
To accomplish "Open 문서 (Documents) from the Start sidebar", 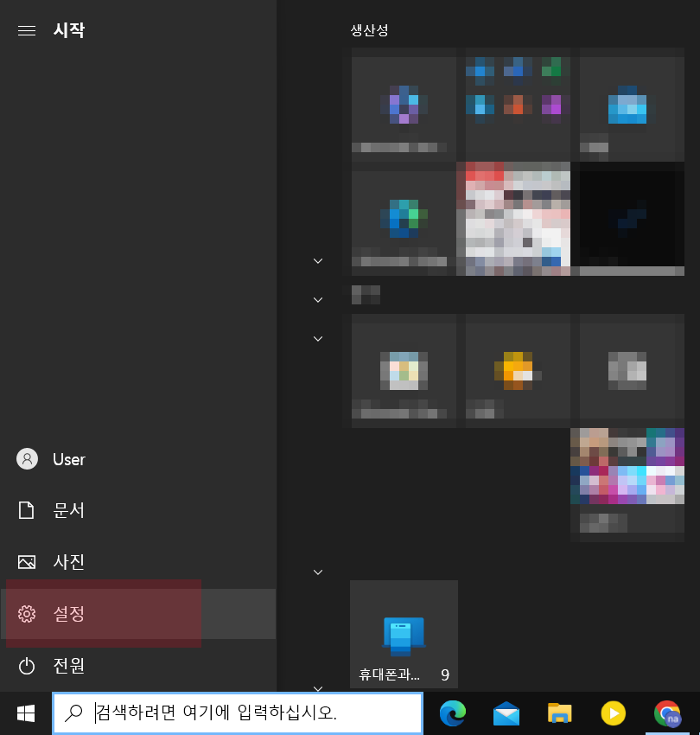I will pos(138,510).
